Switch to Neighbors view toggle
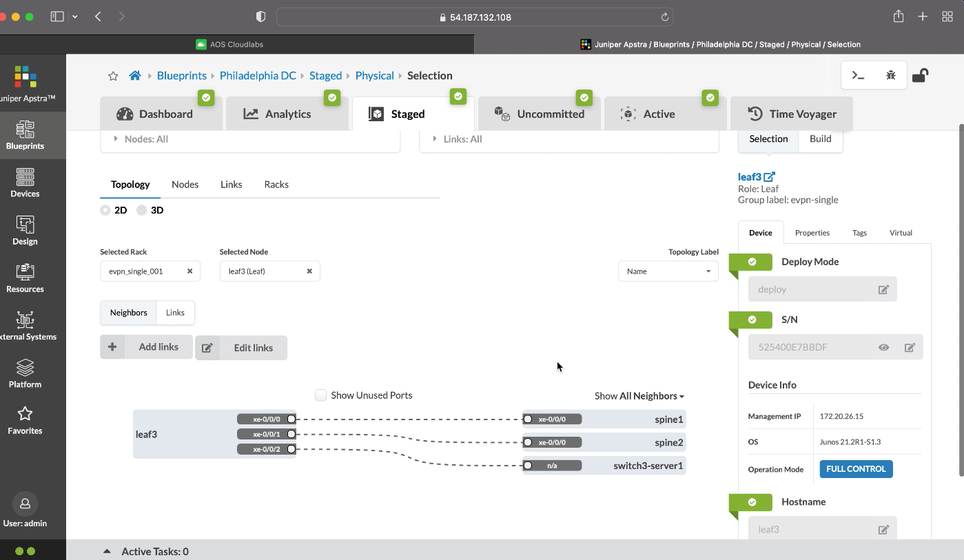Viewport: 964px width, 560px height. coord(129,313)
